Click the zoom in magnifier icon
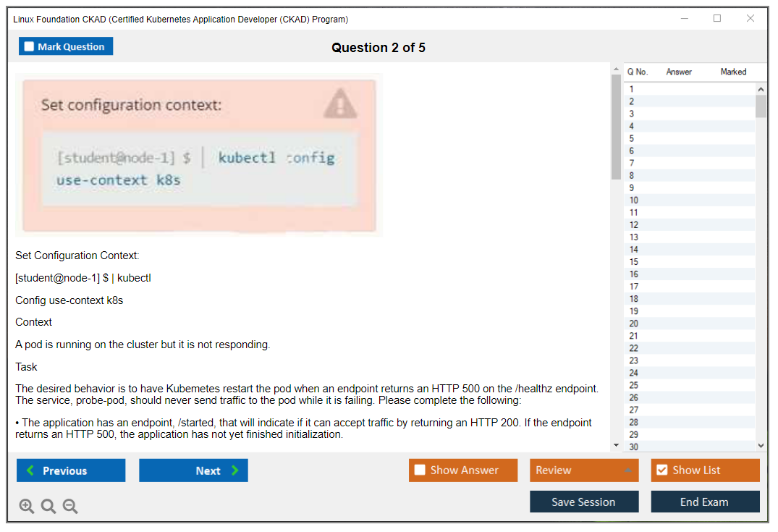Image resolution: width=778 pixels, height=532 pixels. [27, 506]
